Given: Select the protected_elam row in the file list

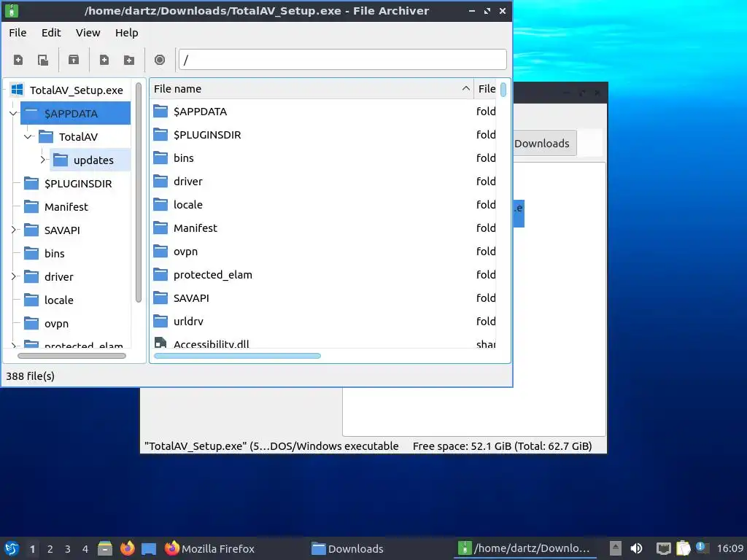Looking at the screenshot, I should click(323, 275).
